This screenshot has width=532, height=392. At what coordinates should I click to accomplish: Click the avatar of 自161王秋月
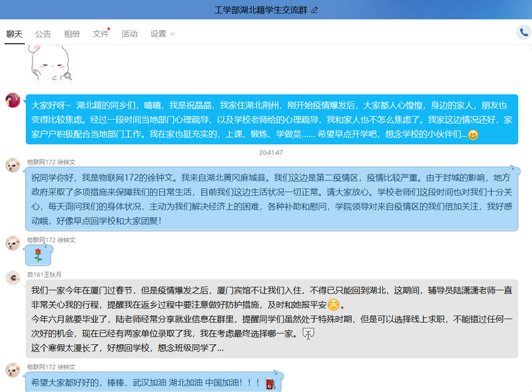(x=12, y=278)
